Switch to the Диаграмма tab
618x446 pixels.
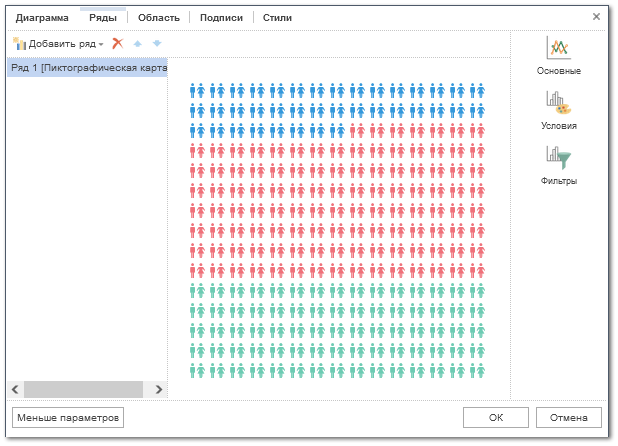[42, 17]
